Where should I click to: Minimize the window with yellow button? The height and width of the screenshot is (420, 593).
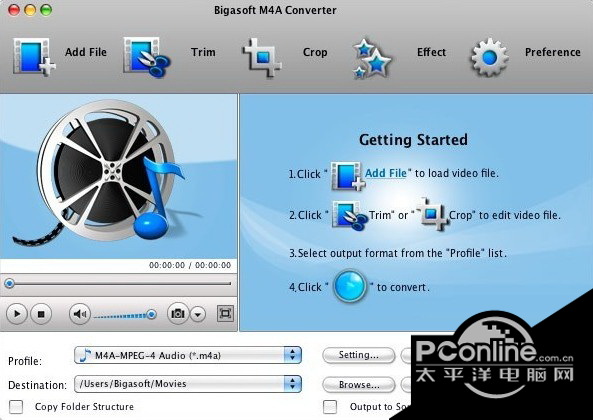tap(30, 10)
